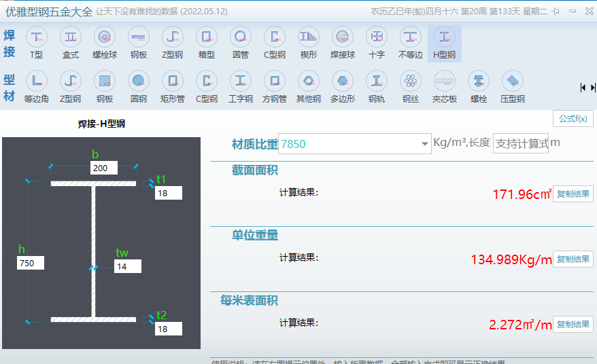
Task: Copy the 截面面积 result 171.96cm²
Action: click(x=573, y=194)
